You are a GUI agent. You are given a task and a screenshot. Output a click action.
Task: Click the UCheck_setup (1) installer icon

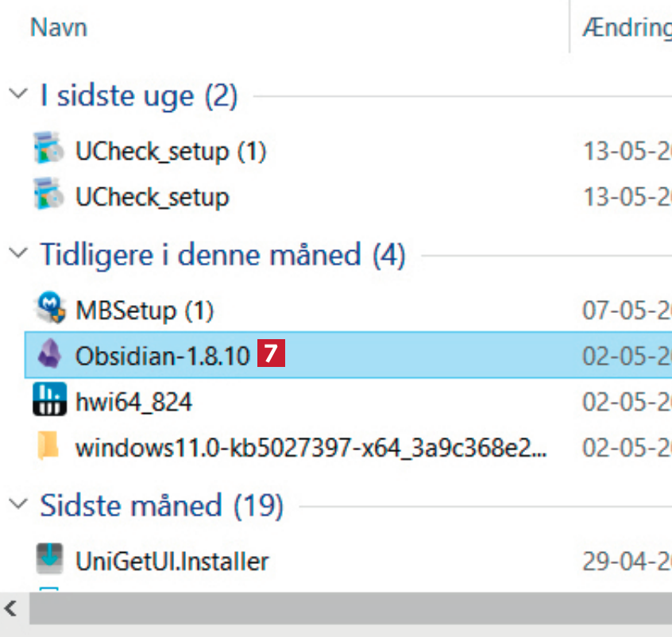coord(49,149)
